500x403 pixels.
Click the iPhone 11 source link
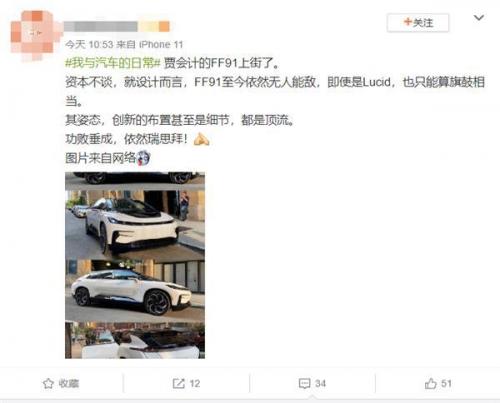[x=161, y=44]
